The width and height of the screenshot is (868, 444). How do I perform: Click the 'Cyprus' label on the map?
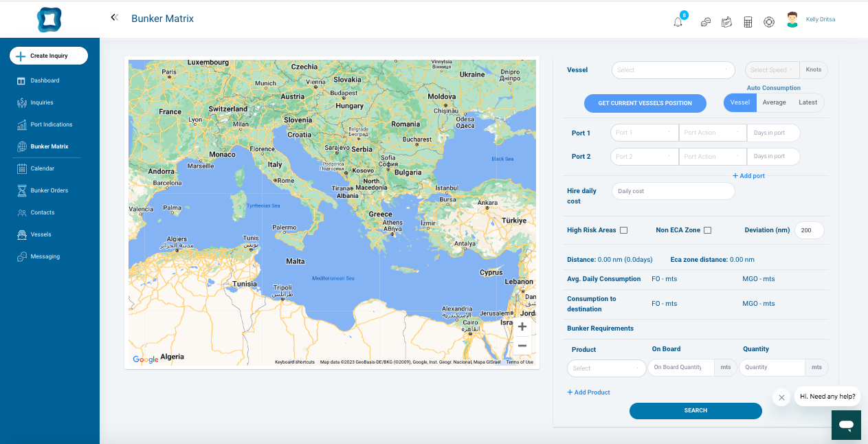[491, 272]
